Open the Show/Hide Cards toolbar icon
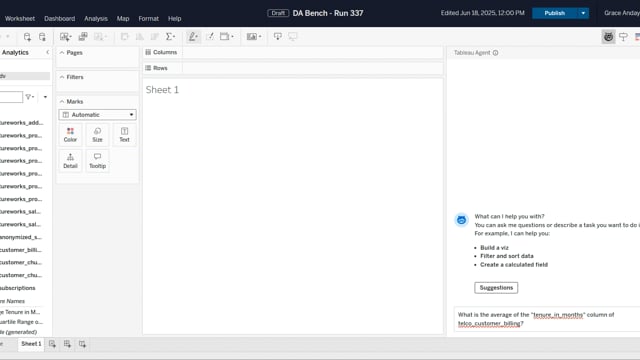Image resolution: width=640 pixels, height=360 pixels. [227, 37]
